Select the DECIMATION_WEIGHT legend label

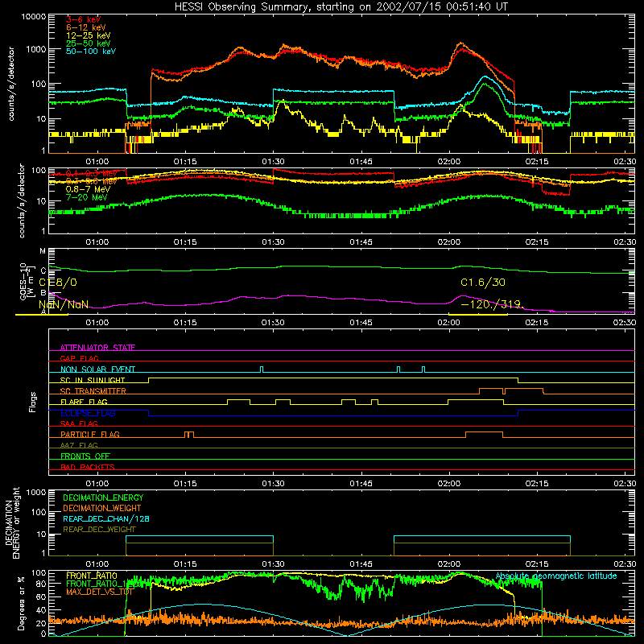click(x=102, y=508)
